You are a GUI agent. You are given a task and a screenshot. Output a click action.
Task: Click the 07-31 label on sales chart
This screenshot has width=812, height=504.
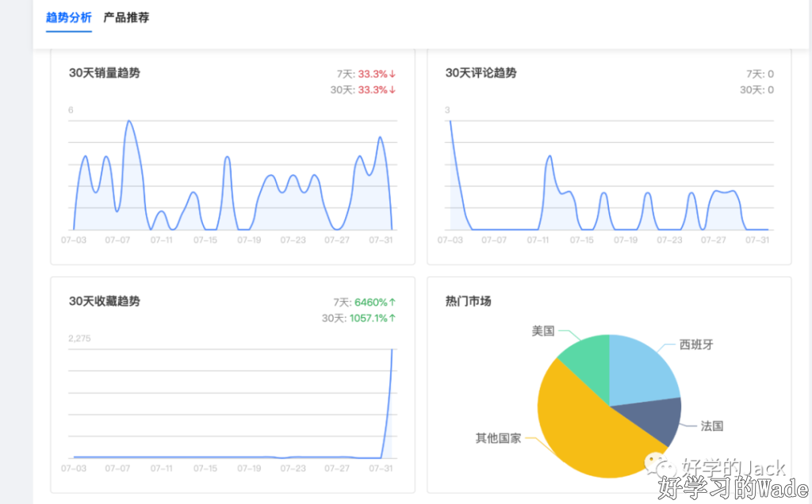tap(381, 240)
